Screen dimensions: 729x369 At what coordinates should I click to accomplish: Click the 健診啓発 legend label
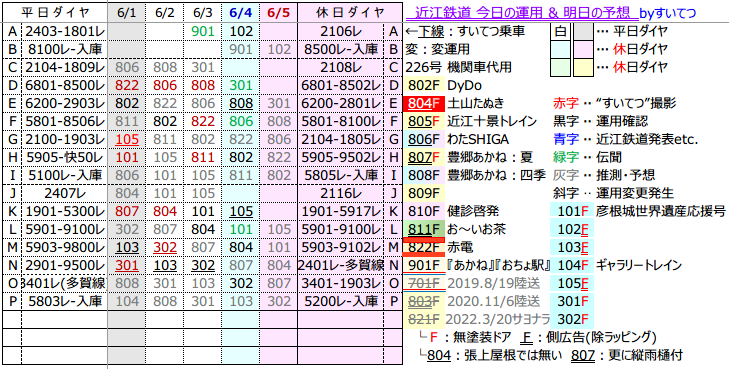(x=473, y=211)
